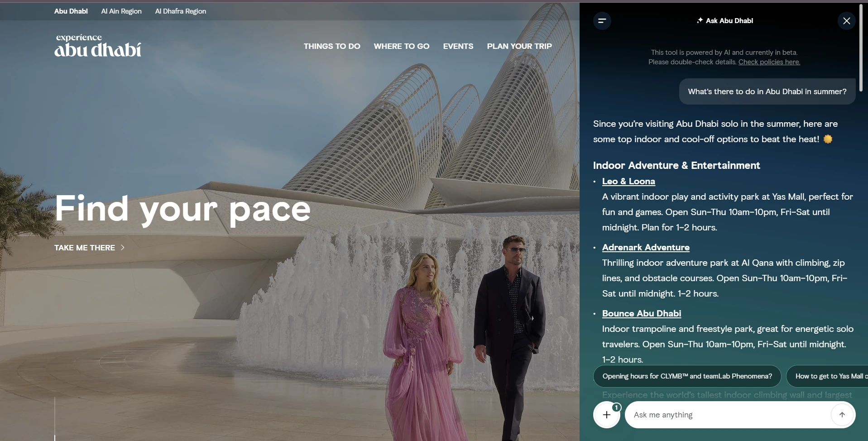Open the chat menu icon in Ask Abu Dhabi

602,21
